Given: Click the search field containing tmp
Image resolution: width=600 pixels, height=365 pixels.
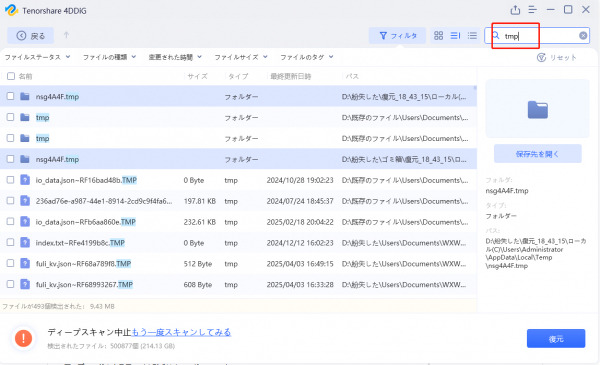Looking at the screenshot, I should click(x=538, y=36).
